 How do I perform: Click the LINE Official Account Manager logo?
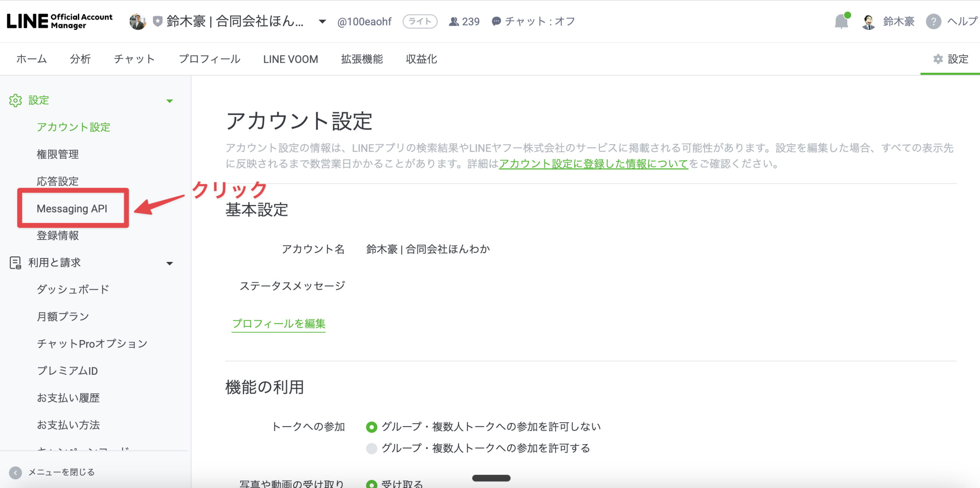point(60,21)
